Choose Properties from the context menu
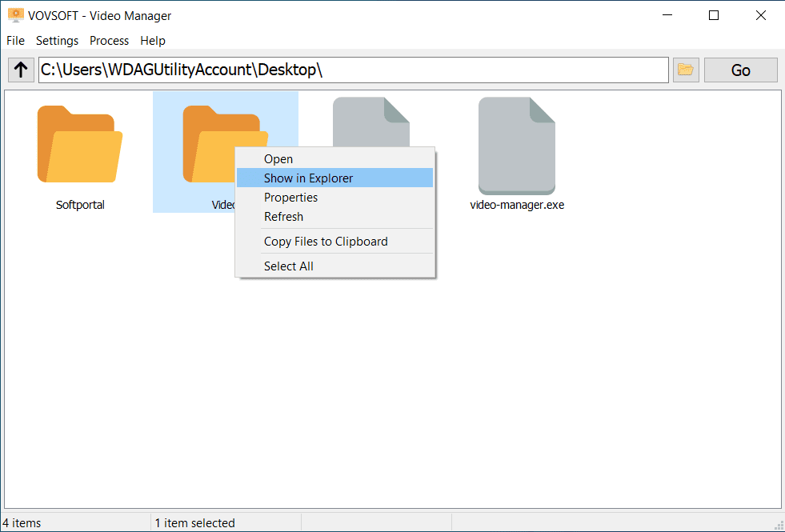This screenshot has width=785, height=532. (x=335, y=197)
